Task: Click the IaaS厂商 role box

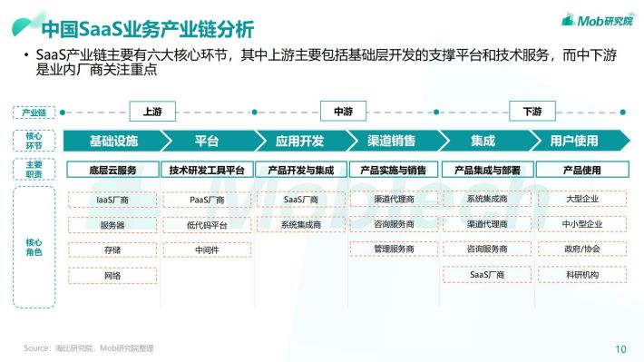Action: click(x=112, y=201)
